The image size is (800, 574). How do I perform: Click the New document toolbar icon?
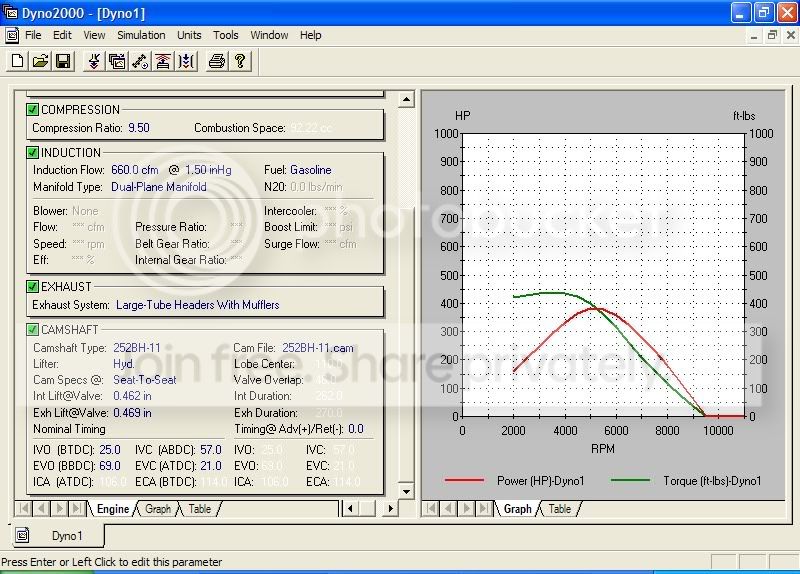[x=17, y=61]
